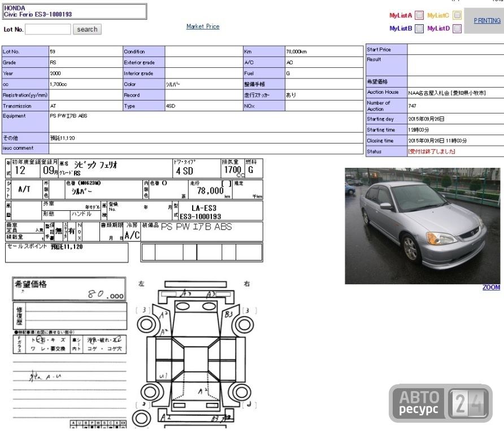Click the 希望価格 price box on sheet

click(69, 289)
